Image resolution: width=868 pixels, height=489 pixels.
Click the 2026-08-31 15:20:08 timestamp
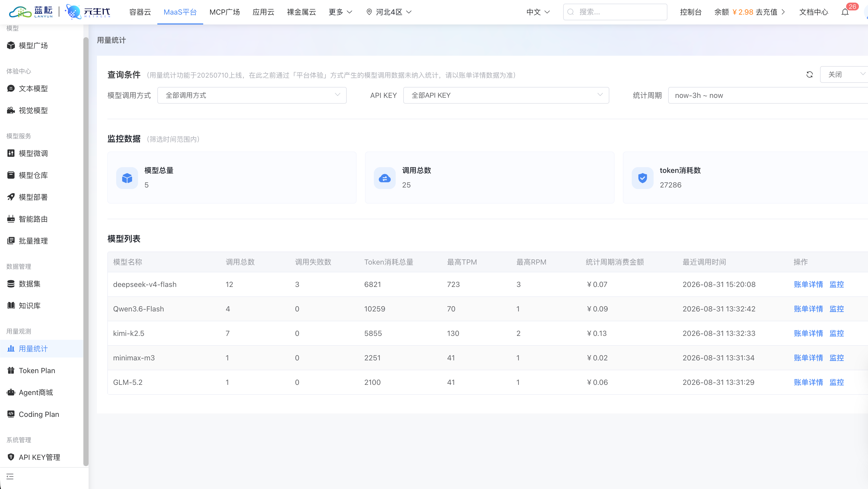coord(719,284)
